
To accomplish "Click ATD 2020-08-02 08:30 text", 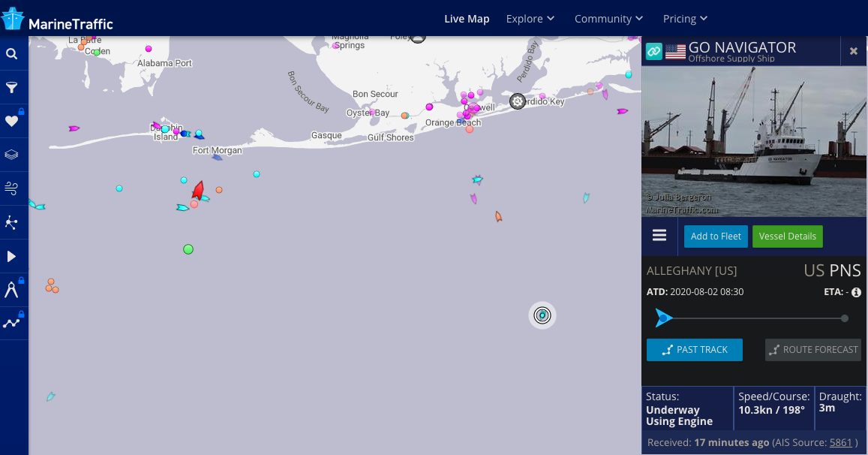I will 695,292.
